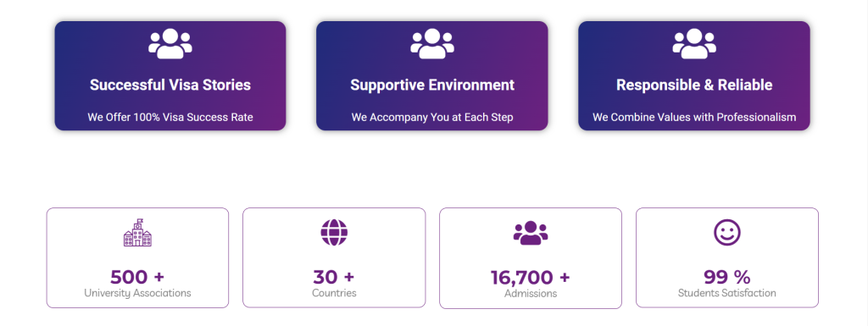Click the 99 % satisfaction figure
Image resolution: width=868 pixels, height=326 pixels.
[x=726, y=277]
